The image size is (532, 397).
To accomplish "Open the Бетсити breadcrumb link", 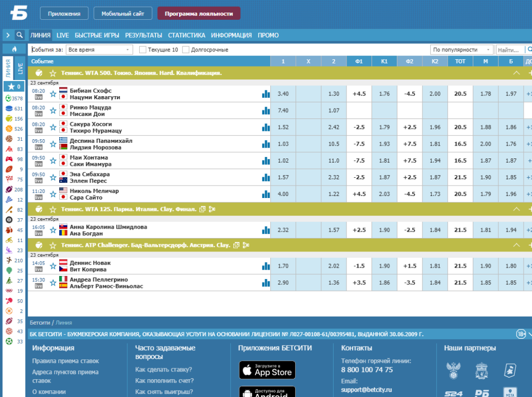I will click(39, 323).
